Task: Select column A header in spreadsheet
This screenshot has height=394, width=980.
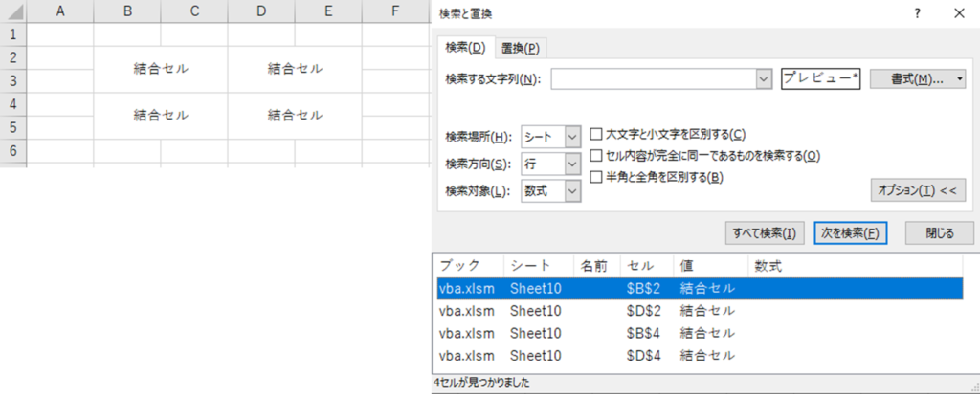Action: (60, 11)
